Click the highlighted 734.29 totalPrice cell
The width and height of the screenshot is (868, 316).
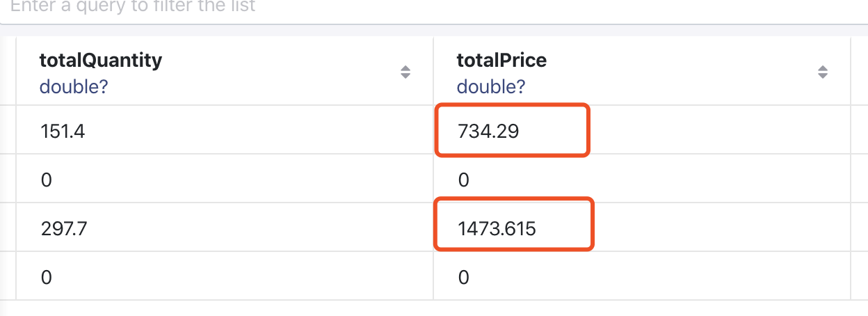point(488,131)
